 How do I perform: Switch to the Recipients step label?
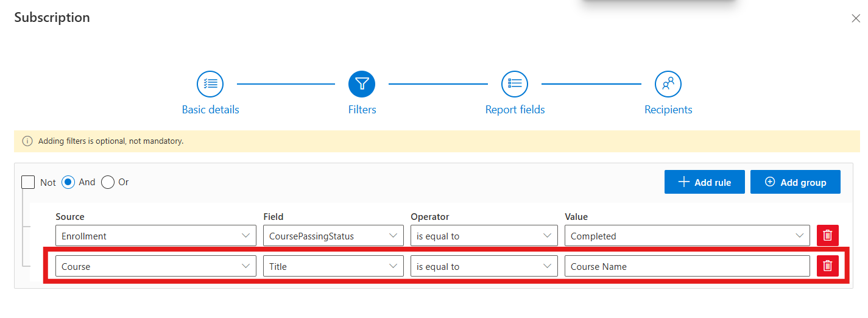[668, 110]
